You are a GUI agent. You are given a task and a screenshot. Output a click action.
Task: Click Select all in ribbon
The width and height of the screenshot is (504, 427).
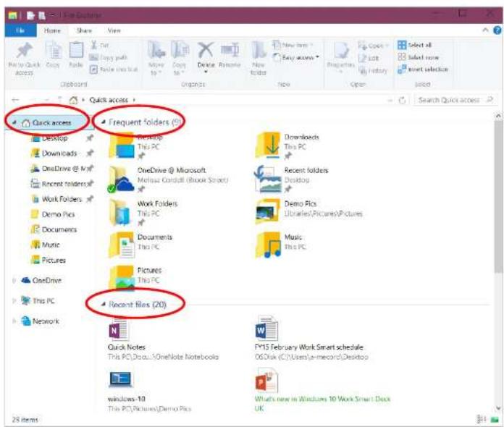(x=415, y=45)
